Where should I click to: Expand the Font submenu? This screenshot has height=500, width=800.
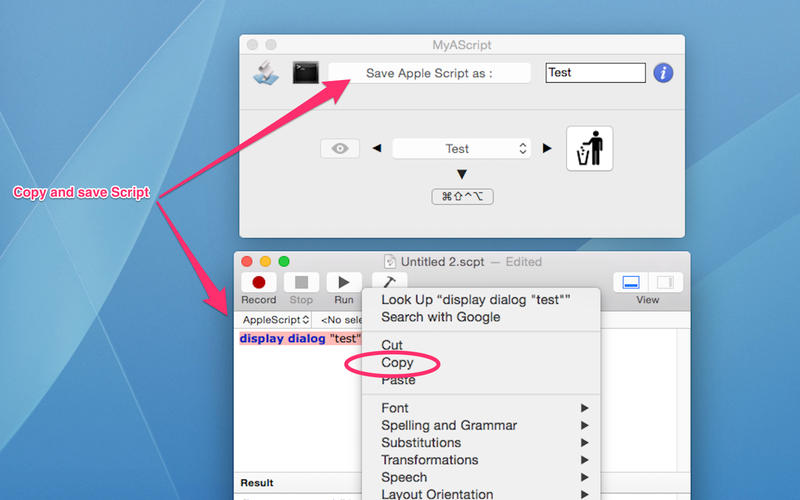481,408
